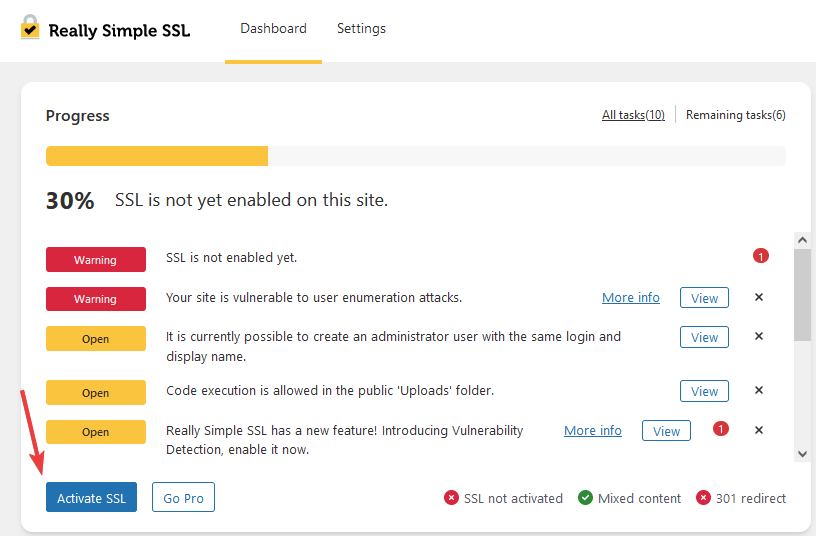
Task: Click the SSL not activated status icon
Action: point(451,498)
